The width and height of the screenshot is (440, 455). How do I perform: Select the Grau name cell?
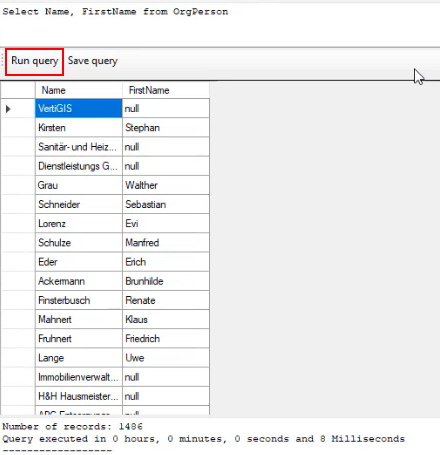pyautogui.click(x=79, y=185)
